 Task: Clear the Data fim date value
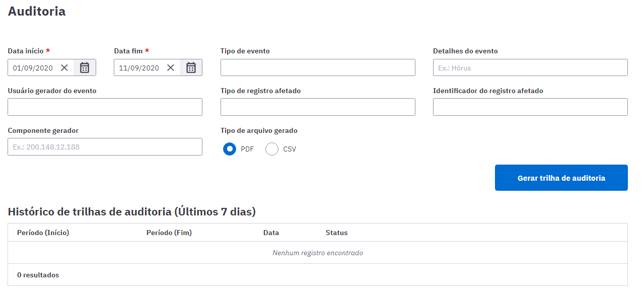click(171, 67)
